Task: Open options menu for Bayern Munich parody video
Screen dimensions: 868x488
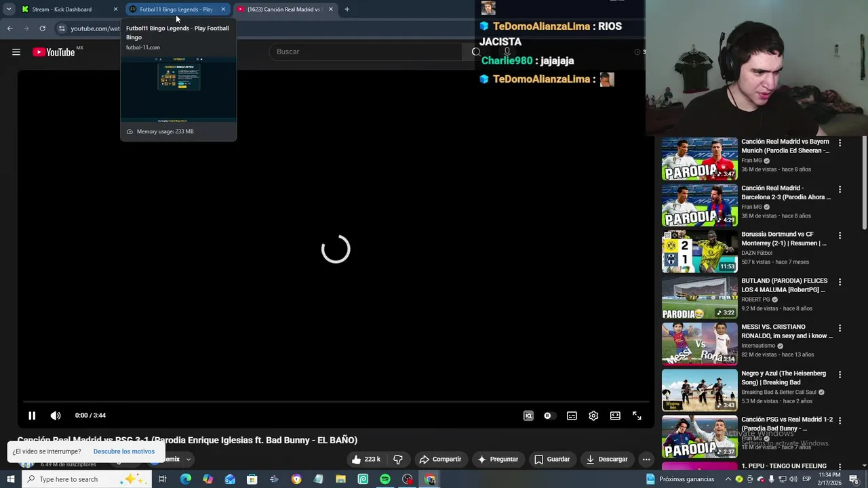Action: pos(840,143)
